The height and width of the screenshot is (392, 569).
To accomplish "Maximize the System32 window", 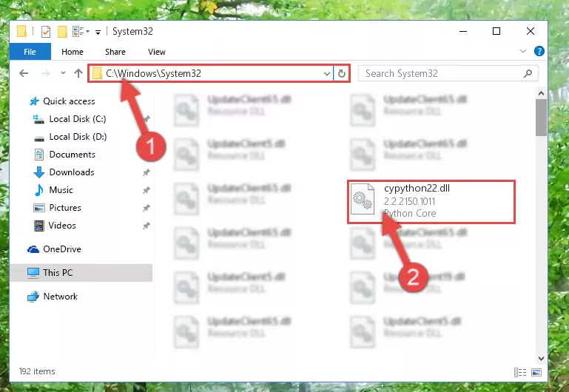I will point(496,32).
